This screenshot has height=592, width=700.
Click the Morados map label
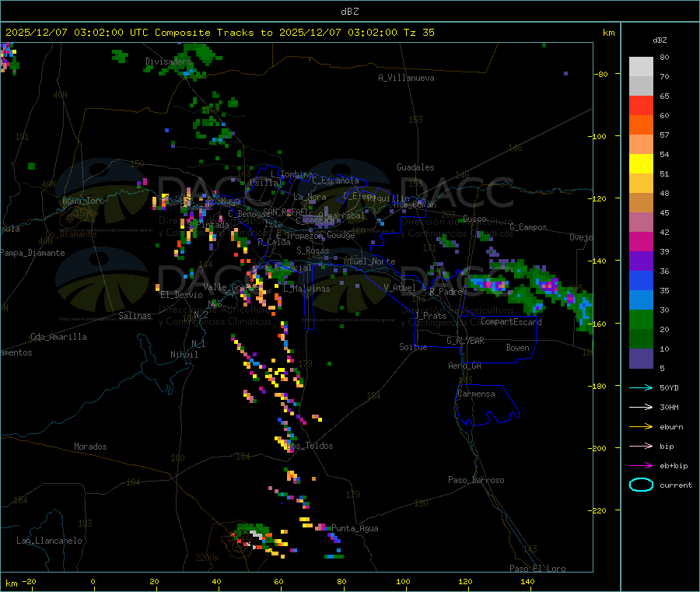point(91,447)
